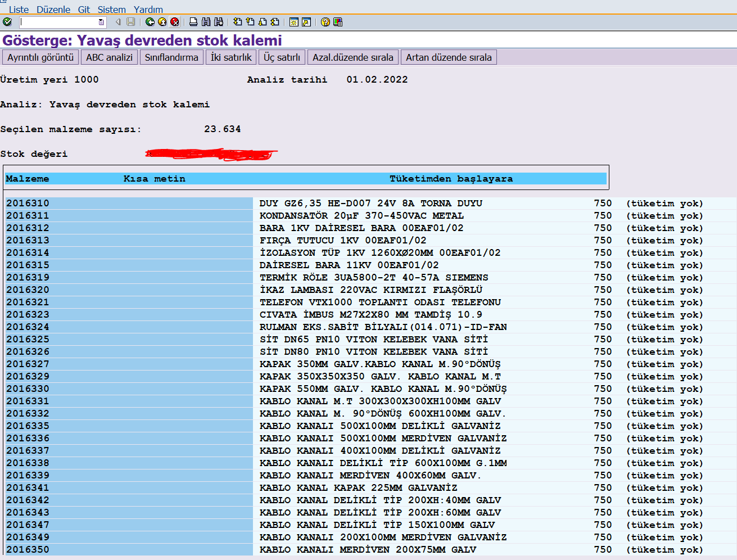This screenshot has height=560, width=737.
Task: Collapse the command field with the triangle arrow
Action: coord(118,22)
